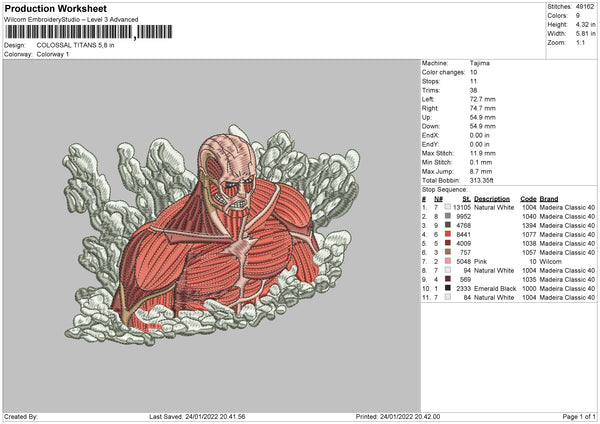Click the 'Code' column header
This screenshot has height=424, width=600.
pyautogui.click(x=528, y=199)
